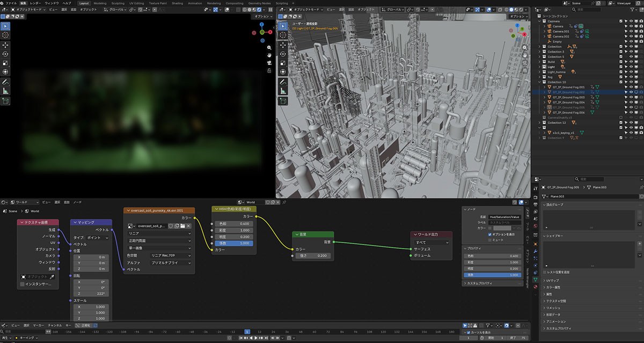The height and width of the screenshot is (343, 644).
Task: Open the Object Data green triangle tab
Action: click(535, 279)
